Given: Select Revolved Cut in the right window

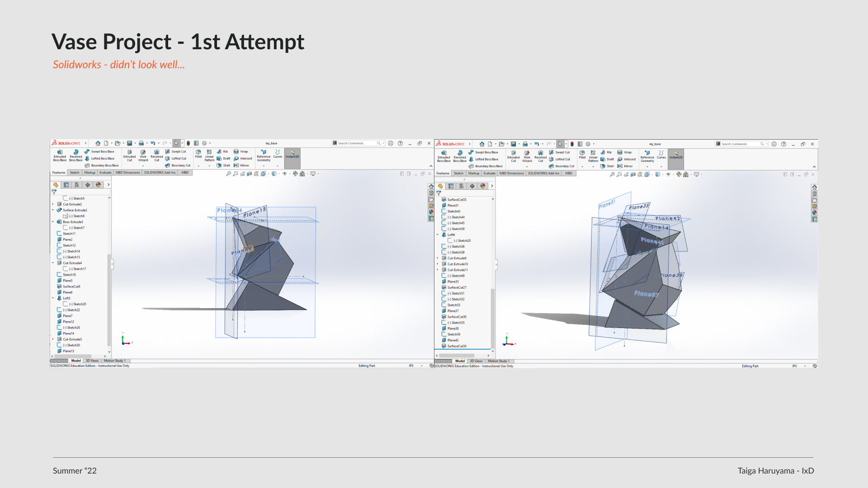Looking at the screenshot, I should click(541, 156).
